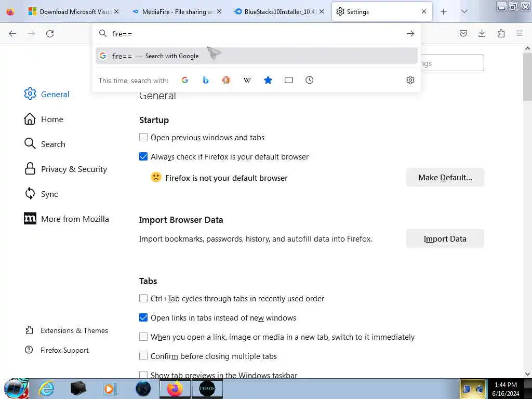
Task: Open the Firefox View icon
Action: pyautogui.click(x=10, y=12)
